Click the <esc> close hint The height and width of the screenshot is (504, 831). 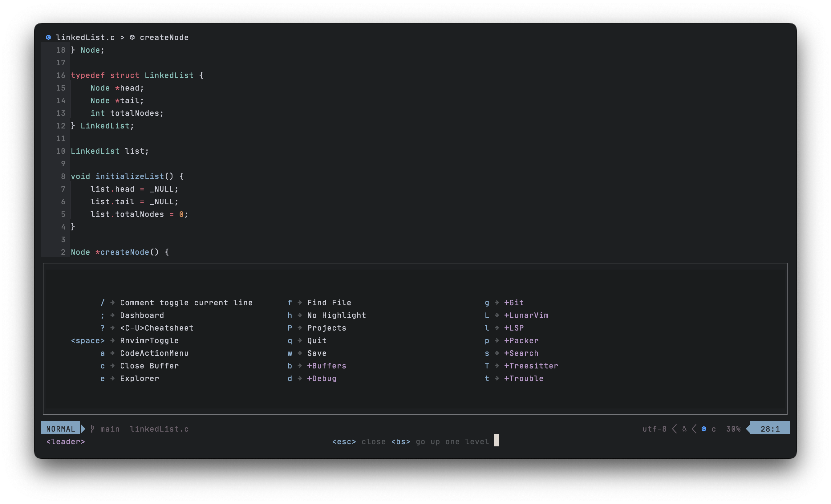pyautogui.click(x=359, y=441)
